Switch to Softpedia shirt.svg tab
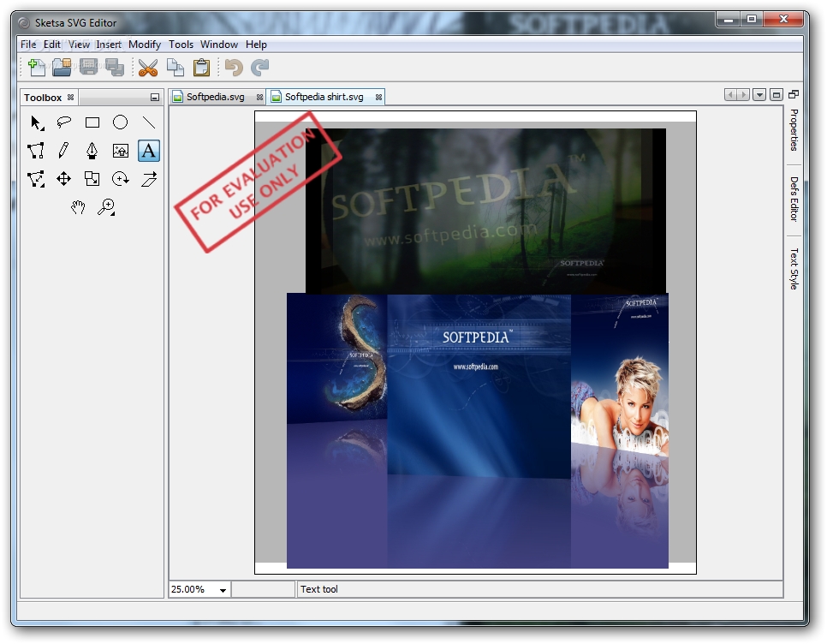 [x=324, y=97]
